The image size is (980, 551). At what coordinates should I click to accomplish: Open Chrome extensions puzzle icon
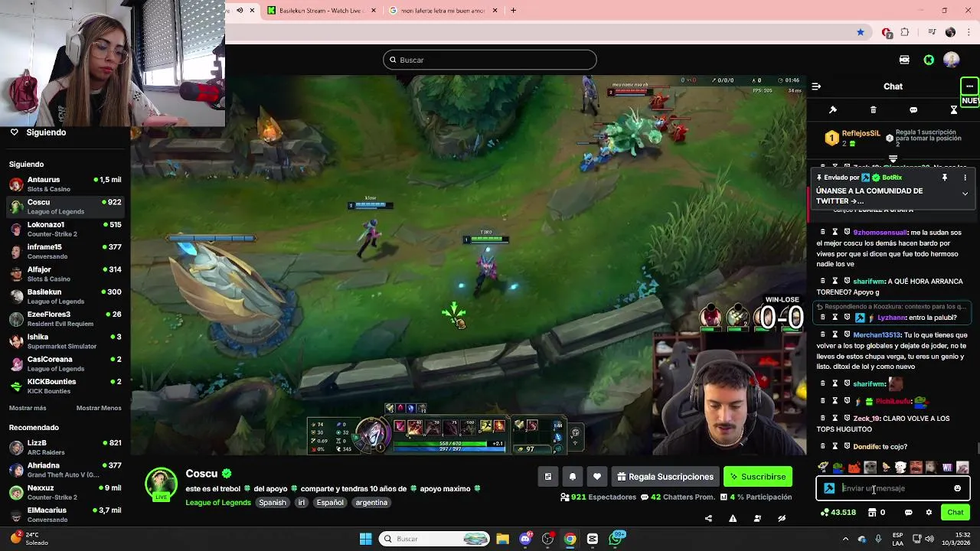pyautogui.click(x=905, y=32)
